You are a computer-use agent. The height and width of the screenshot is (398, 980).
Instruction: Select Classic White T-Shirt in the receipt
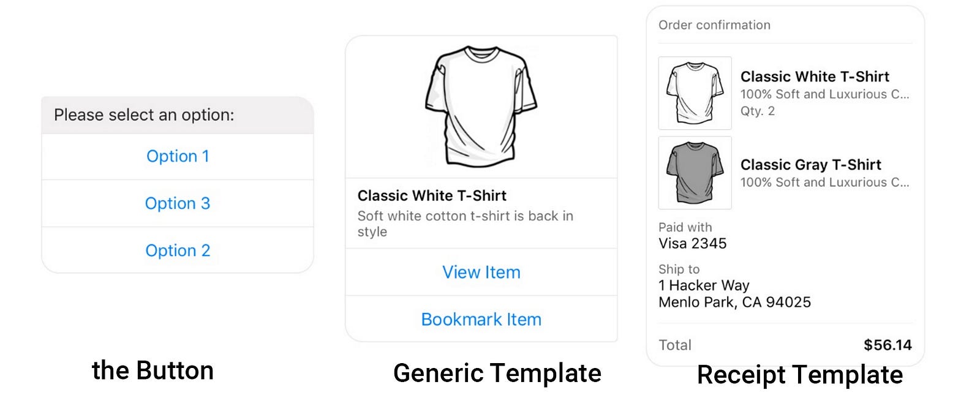click(x=815, y=77)
